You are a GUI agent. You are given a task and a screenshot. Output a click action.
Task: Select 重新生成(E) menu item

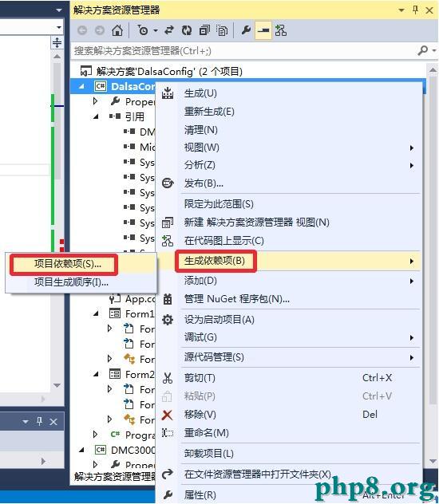point(288,112)
